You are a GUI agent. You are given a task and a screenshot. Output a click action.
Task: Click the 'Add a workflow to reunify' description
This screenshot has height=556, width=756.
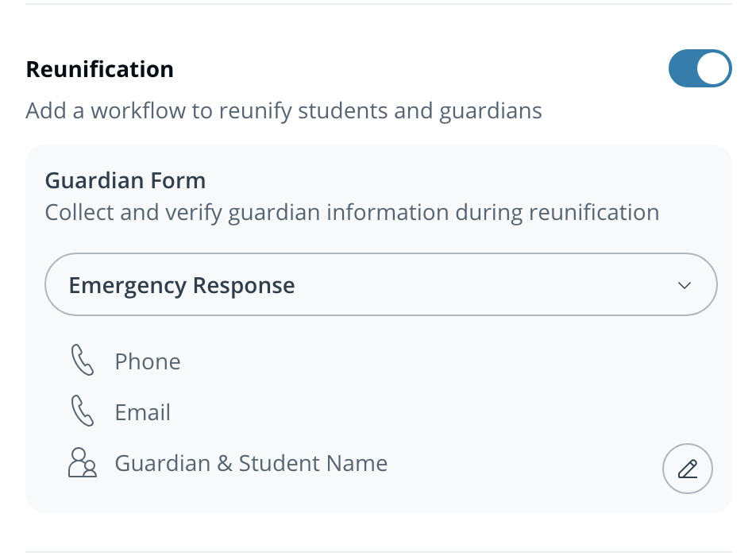[283, 110]
